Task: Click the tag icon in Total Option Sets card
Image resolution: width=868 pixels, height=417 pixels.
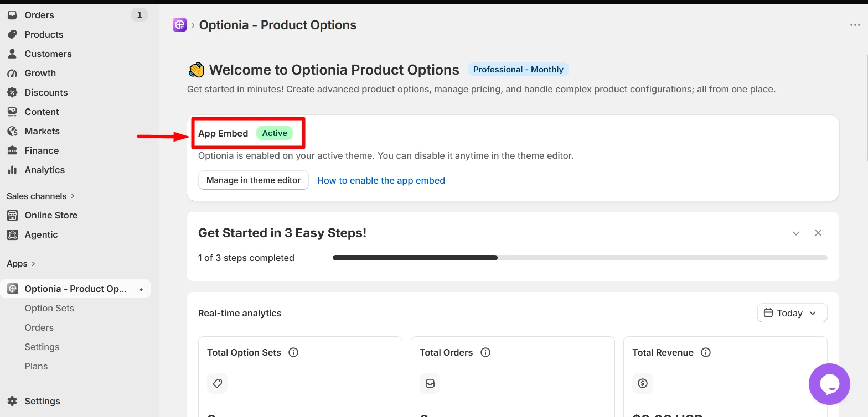Action: [218, 383]
